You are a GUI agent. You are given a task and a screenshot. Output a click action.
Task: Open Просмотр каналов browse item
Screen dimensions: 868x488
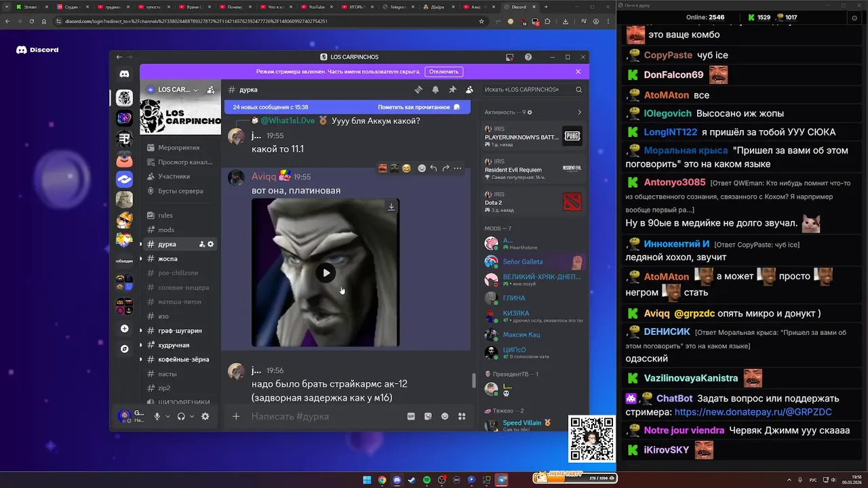point(180,162)
